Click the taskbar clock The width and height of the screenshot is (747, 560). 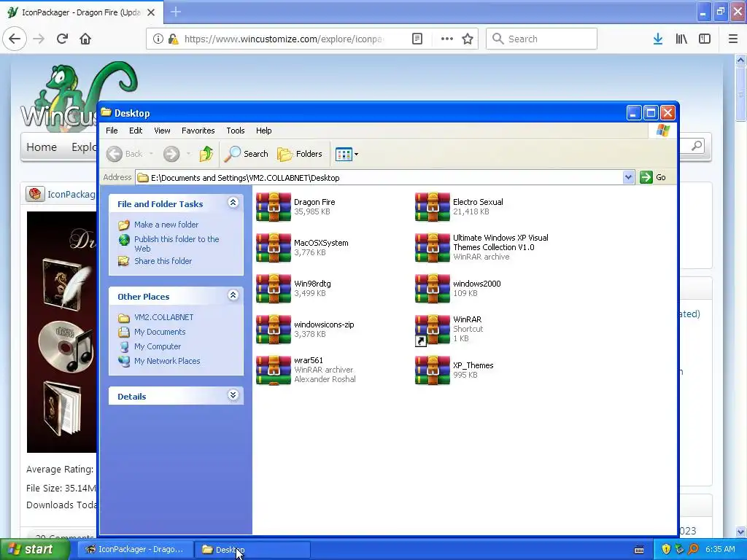tap(720, 549)
